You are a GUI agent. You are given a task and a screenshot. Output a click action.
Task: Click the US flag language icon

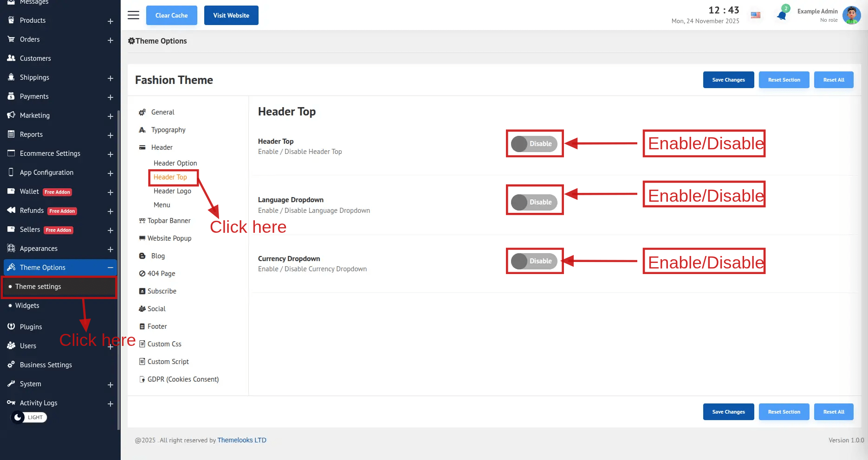click(x=756, y=15)
